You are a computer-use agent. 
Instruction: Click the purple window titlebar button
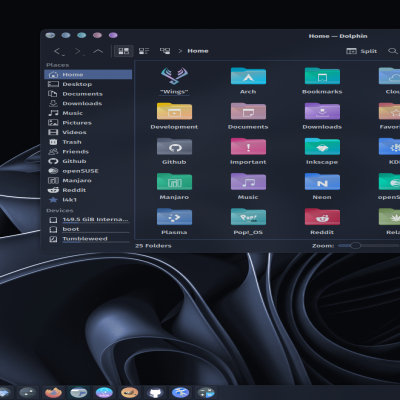[113, 35]
